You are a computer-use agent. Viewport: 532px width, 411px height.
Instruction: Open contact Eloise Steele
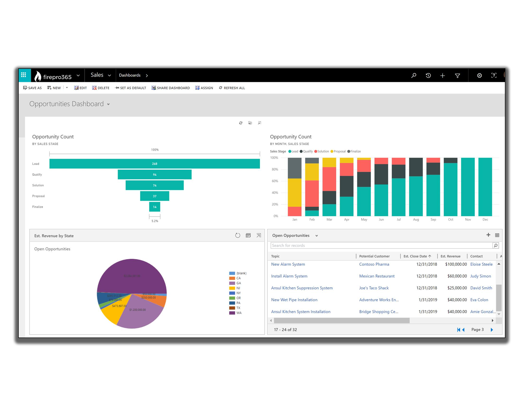(x=481, y=264)
